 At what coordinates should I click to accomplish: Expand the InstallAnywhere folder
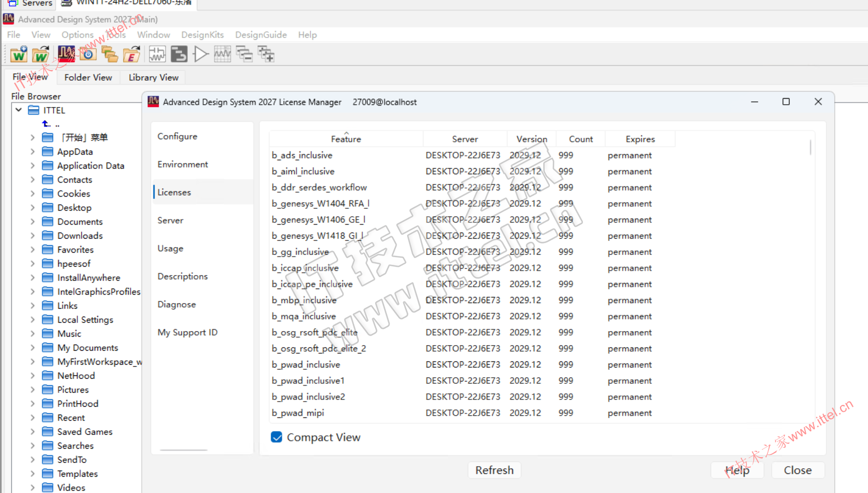point(32,277)
